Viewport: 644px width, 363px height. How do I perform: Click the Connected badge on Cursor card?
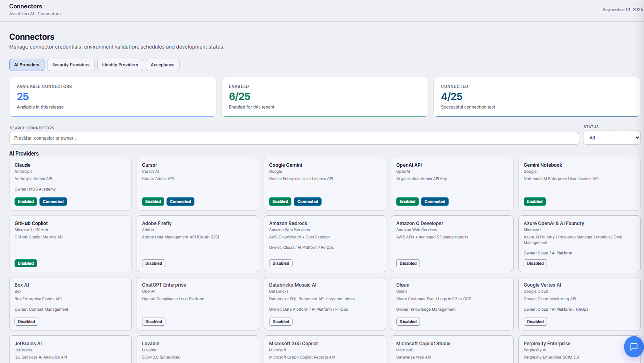(180, 201)
